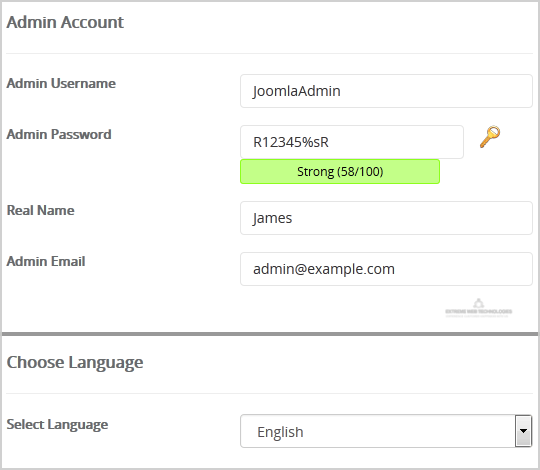This screenshot has height=470, width=540.
Task: Select the English language combo box
Action: point(386,431)
